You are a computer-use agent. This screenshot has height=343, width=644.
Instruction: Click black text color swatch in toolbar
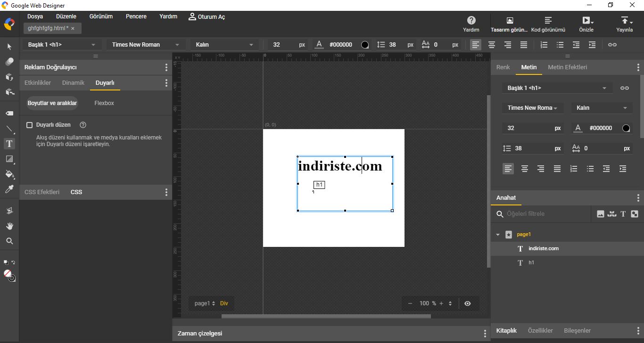pyautogui.click(x=365, y=45)
